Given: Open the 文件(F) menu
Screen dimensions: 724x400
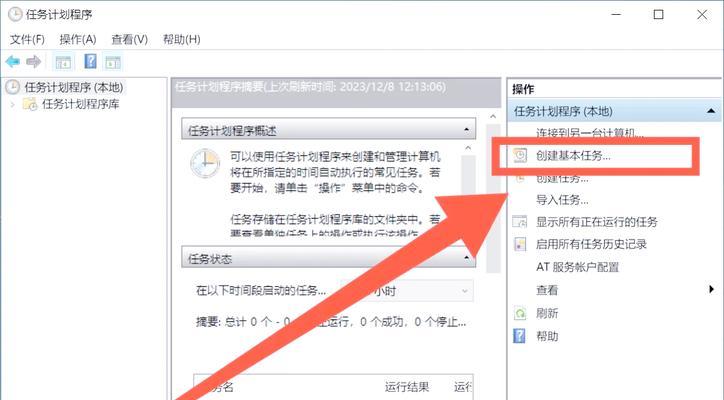Looking at the screenshot, I should coord(27,40).
